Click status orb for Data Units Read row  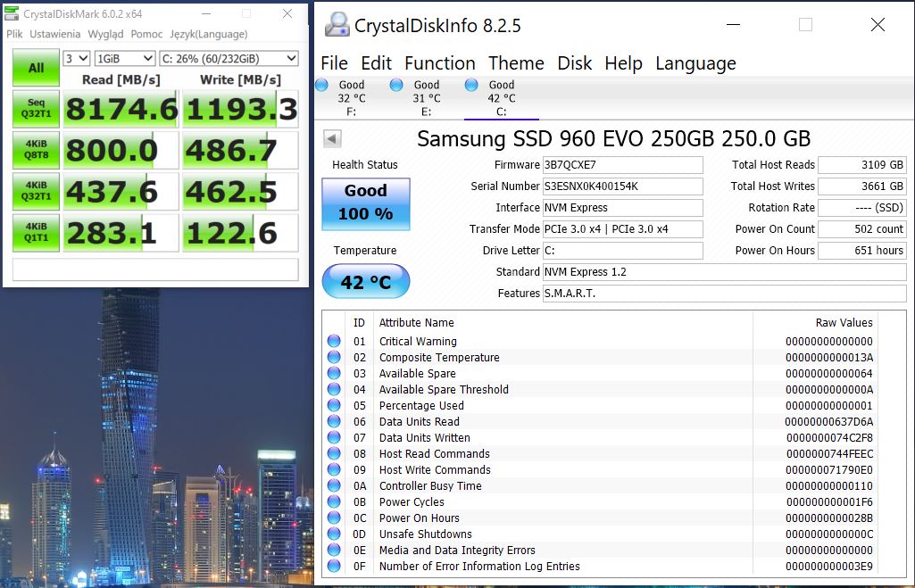[334, 421]
